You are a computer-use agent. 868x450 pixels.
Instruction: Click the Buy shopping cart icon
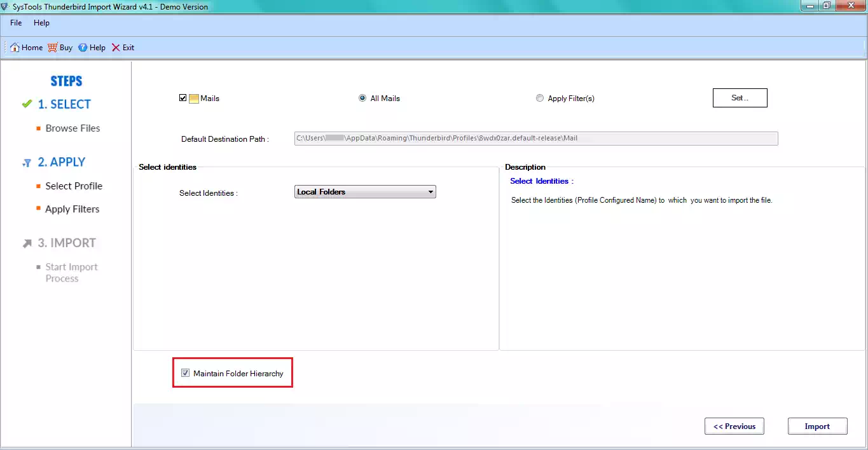click(x=53, y=48)
